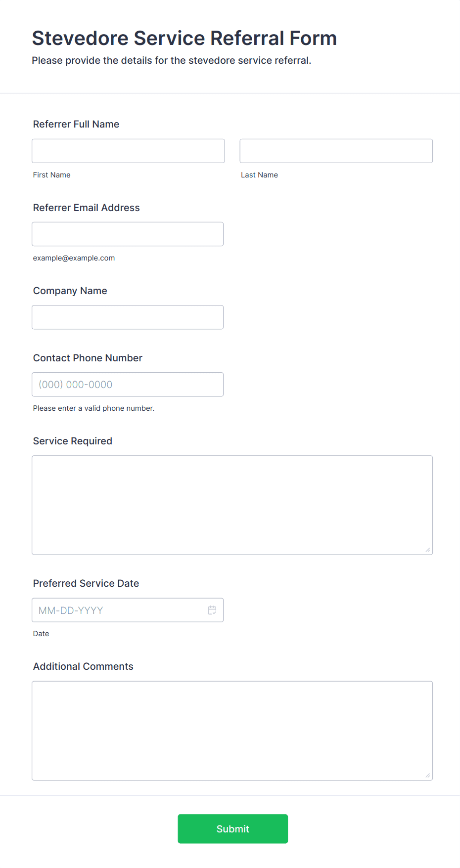The height and width of the screenshot is (868, 460).
Task: Click the "Preferred Service Date" label
Action: 86,583
